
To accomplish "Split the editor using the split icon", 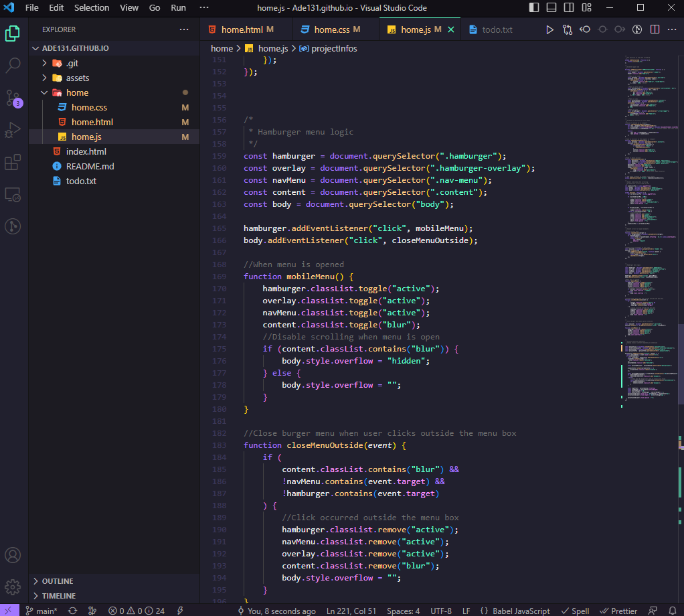I will click(655, 29).
